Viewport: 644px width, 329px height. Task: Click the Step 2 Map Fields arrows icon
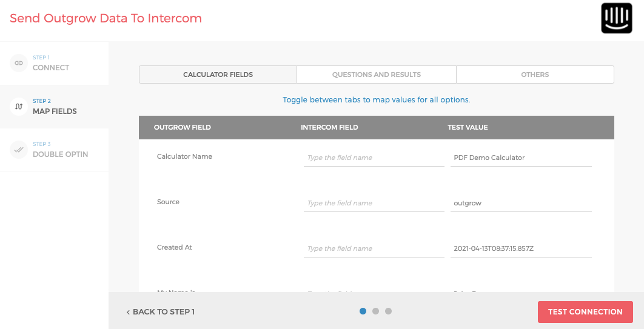[18, 107]
